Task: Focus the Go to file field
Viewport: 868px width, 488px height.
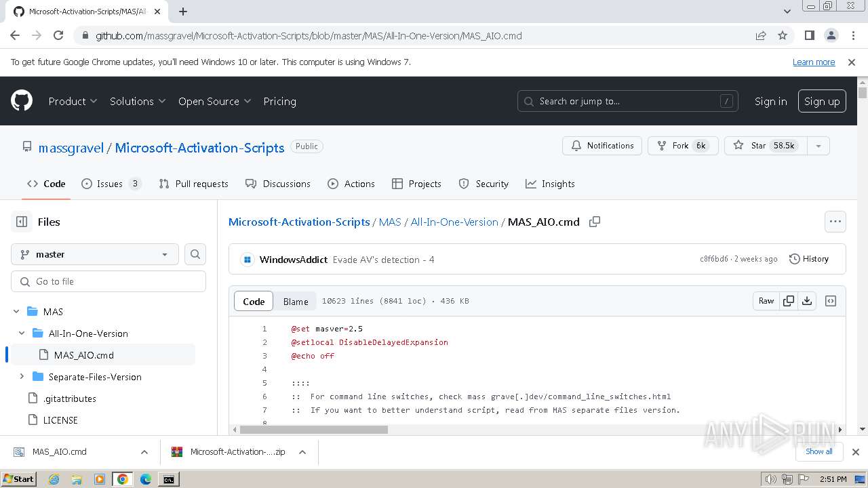Action: 108,281
